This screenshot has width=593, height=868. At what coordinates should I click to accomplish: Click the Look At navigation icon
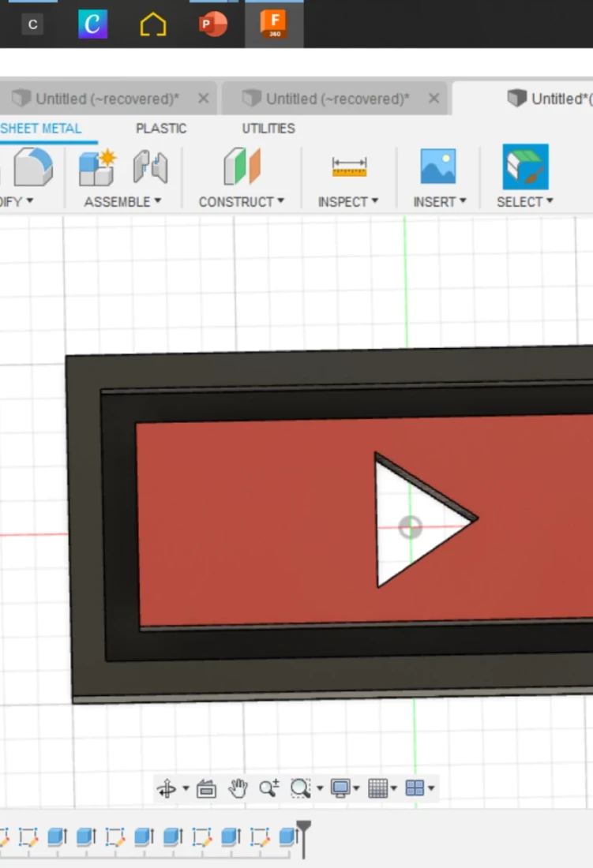(x=206, y=788)
